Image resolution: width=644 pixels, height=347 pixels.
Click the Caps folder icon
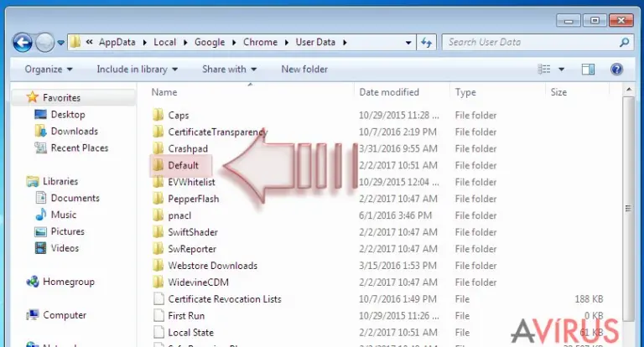(158, 115)
